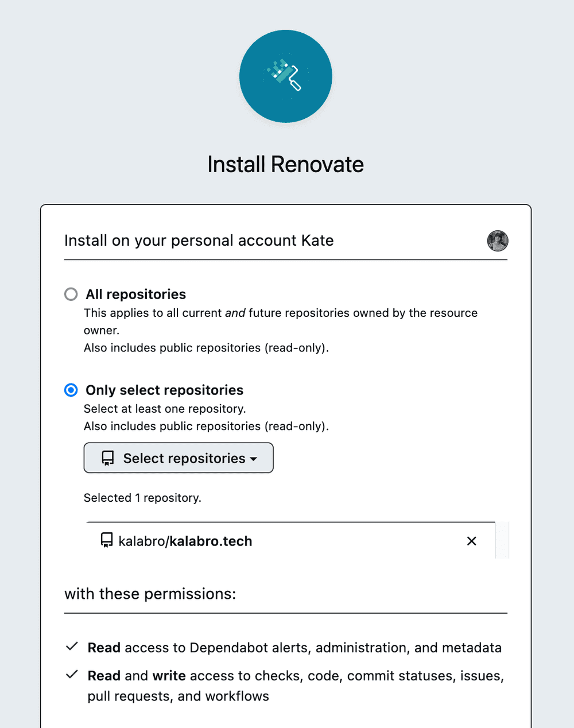Remove kalabro/kalabro.tech using the X icon

click(471, 541)
